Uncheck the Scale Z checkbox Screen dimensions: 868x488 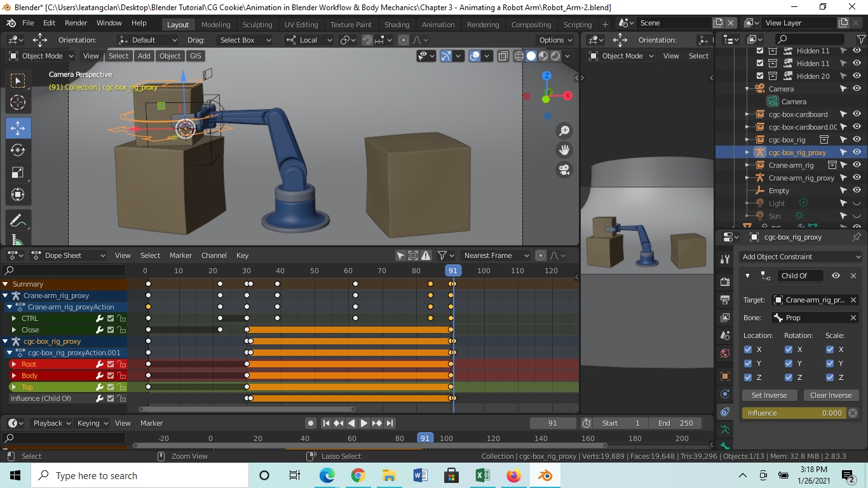click(x=830, y=377)
